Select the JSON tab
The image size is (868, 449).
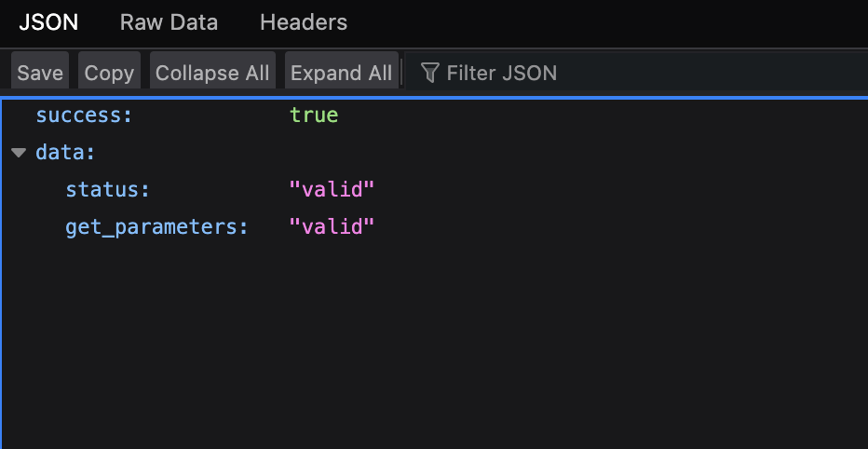coord(48,22)
